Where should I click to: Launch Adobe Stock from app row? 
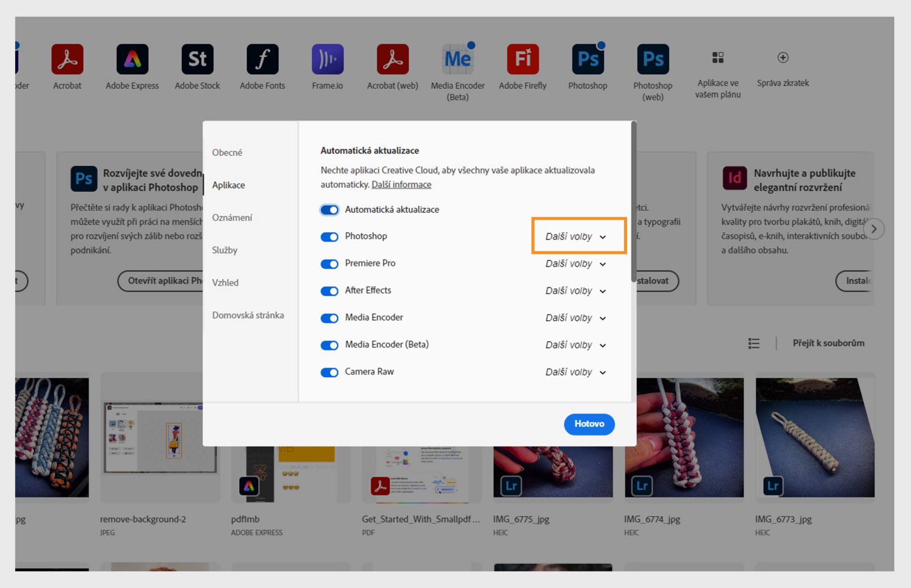click(x=197, y=59)
